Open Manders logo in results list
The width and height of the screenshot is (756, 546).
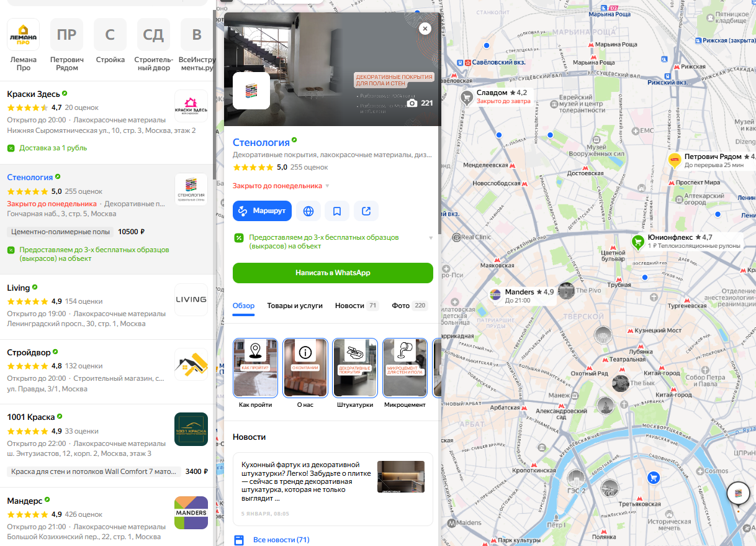pos(191,512)
